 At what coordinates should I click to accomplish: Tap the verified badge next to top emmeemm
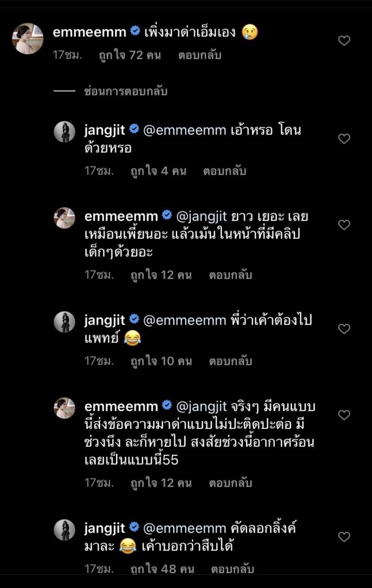[135, 32]
